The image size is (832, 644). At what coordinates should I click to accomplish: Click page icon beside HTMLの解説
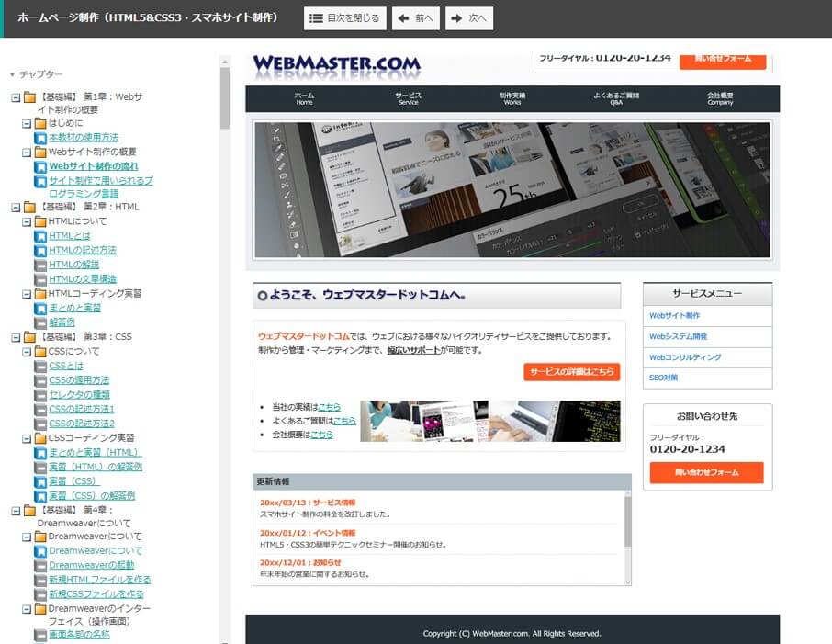(40, 265)
